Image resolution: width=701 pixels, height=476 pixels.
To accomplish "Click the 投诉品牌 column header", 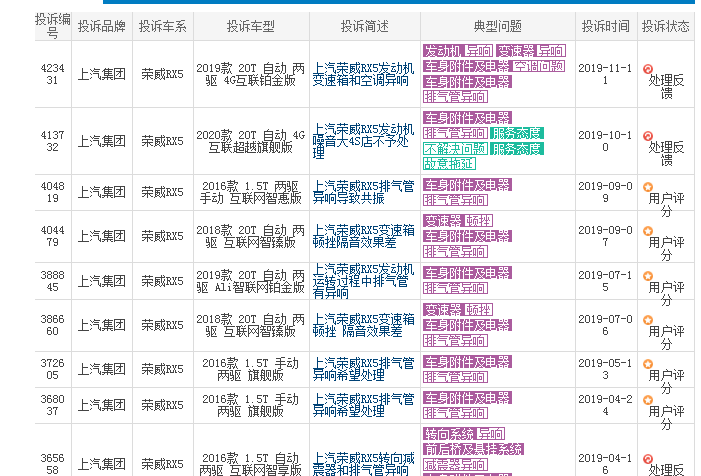I will tap(101, 26).
